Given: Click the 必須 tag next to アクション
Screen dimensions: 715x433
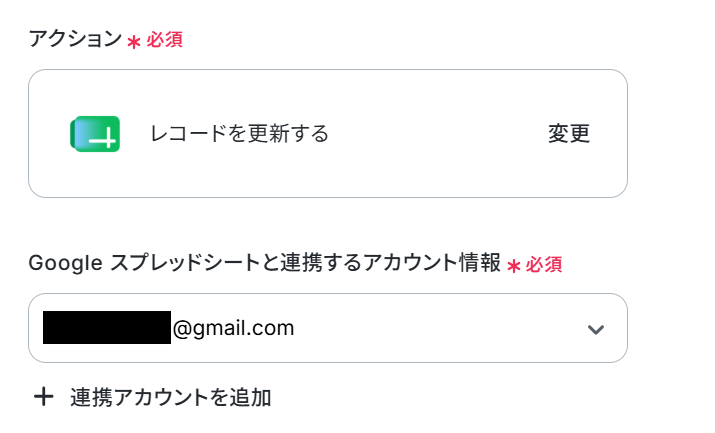Looking at the screenshot, I should pos(165,40).
